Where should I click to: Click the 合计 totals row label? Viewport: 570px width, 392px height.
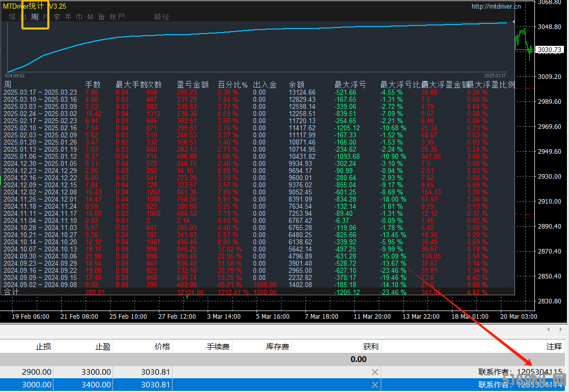pos(11,292)
